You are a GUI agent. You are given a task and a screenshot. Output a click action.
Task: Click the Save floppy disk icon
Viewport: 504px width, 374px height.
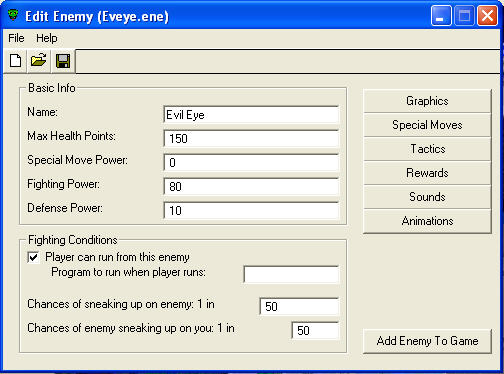(63, 61)
